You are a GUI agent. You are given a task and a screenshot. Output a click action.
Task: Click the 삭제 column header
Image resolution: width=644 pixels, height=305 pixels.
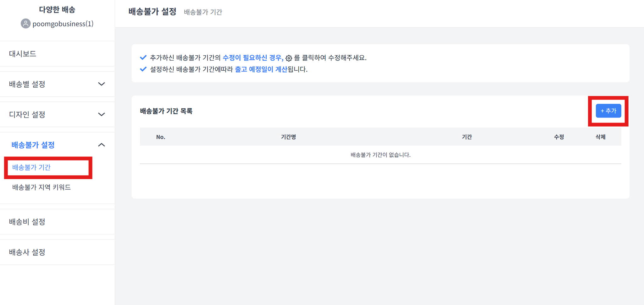(x=600, y=137)
